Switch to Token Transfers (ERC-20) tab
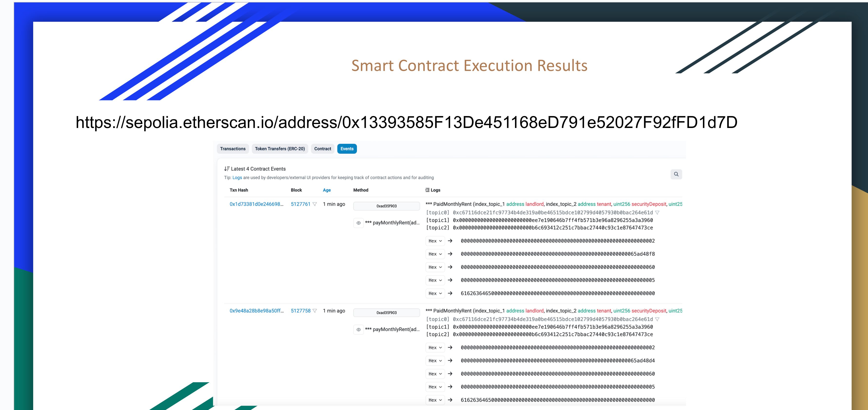868x410 pixels. 280,149
